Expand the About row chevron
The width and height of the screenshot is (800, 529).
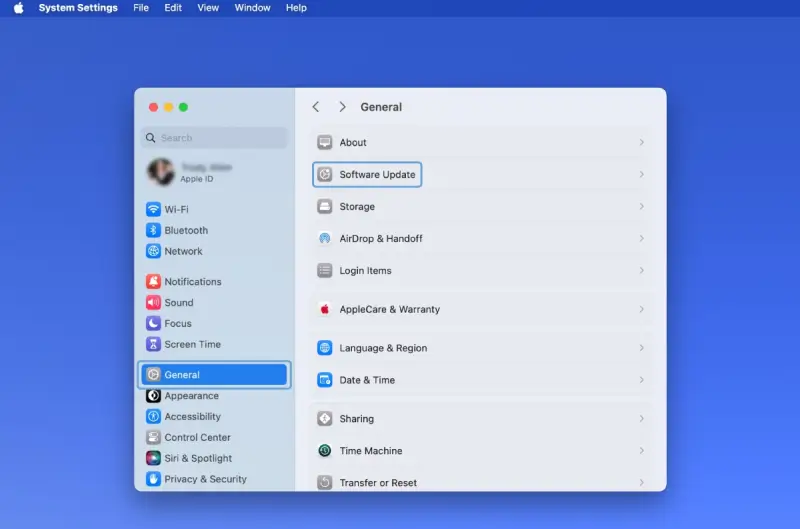tap(641, 142)
